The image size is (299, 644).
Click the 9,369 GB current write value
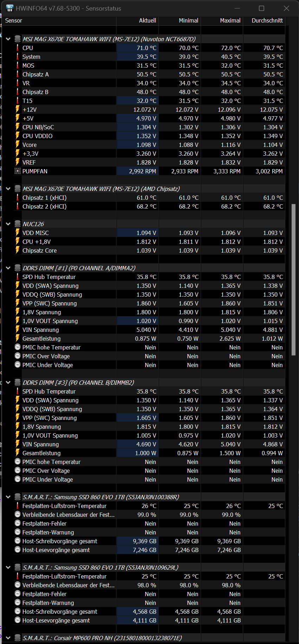point(145,541)
